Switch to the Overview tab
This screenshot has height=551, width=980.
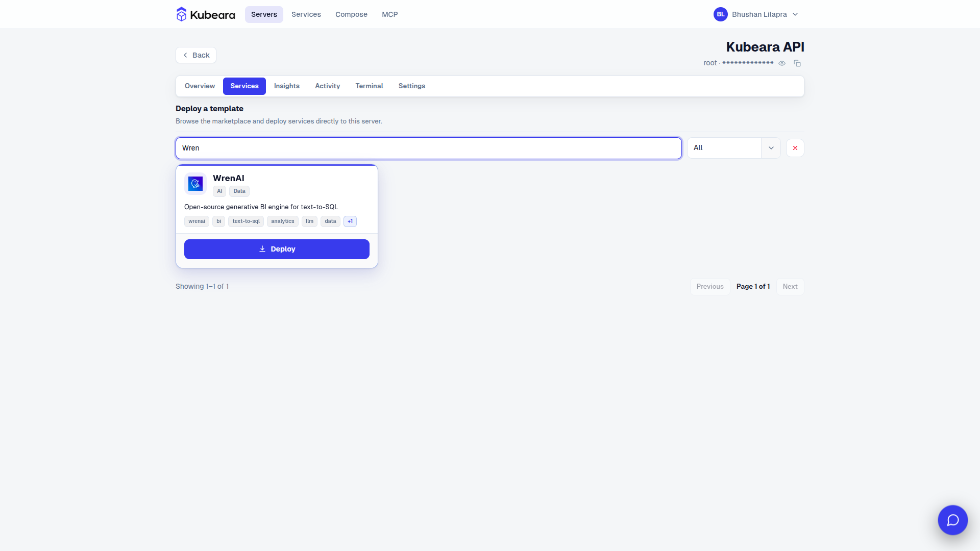click(x=200, y=86)
